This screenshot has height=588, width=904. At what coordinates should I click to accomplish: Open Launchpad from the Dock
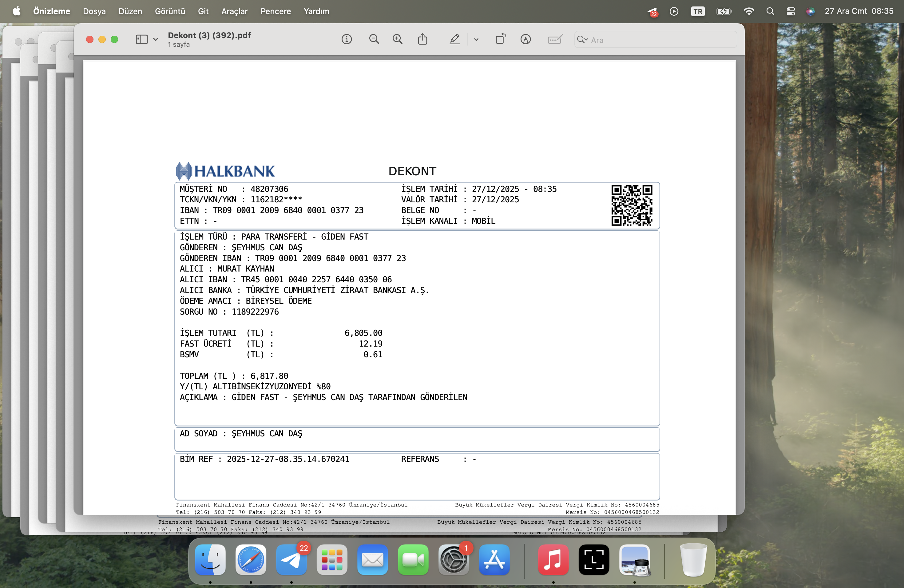(332, 559)
